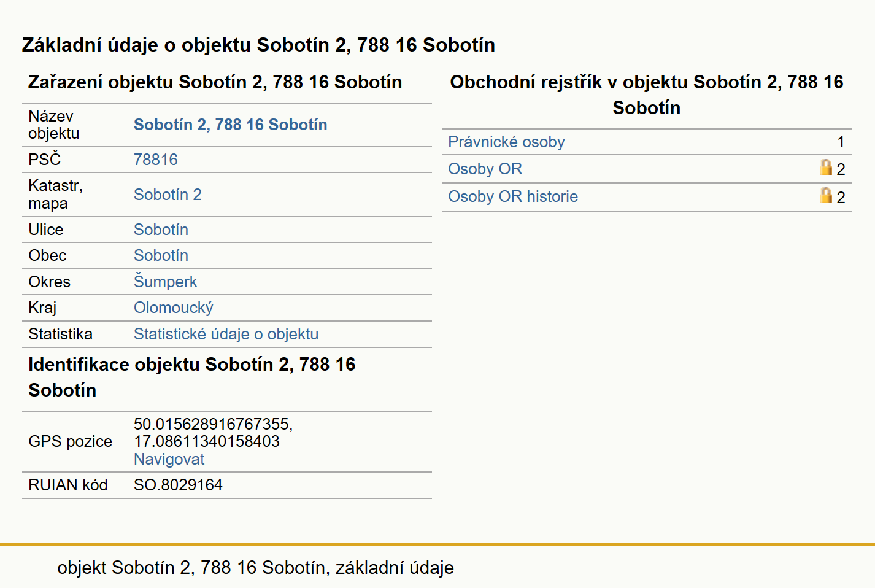Image resolution: width=875 pixels, height=588 pixels.
Task: Open the Osoby OR link
Action: [x=485, y=169]
